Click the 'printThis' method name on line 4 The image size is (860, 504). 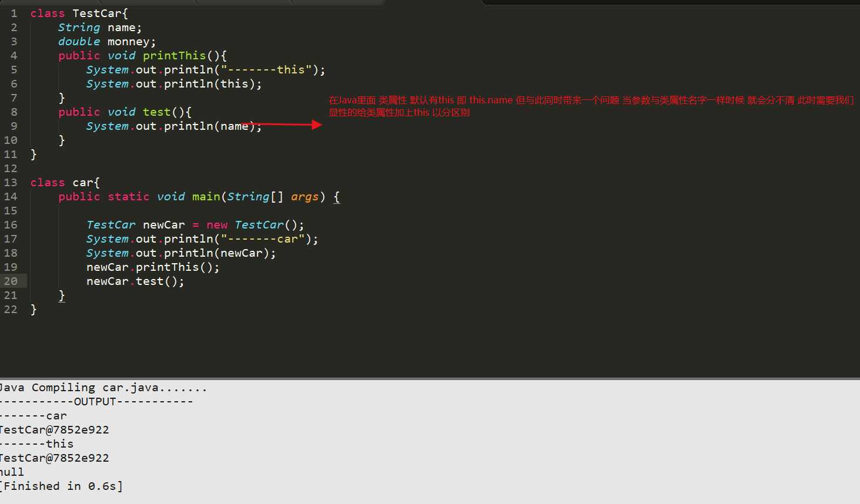[x=175, y=56]
